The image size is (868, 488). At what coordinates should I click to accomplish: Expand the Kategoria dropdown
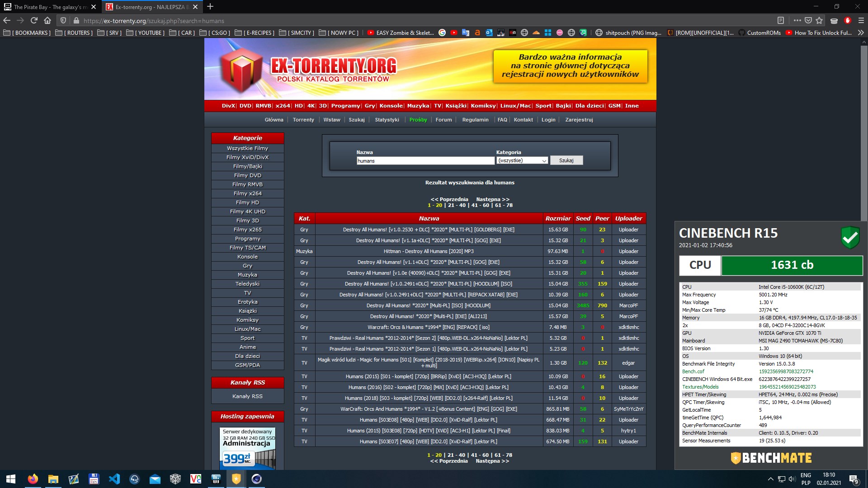coord(522,160)
